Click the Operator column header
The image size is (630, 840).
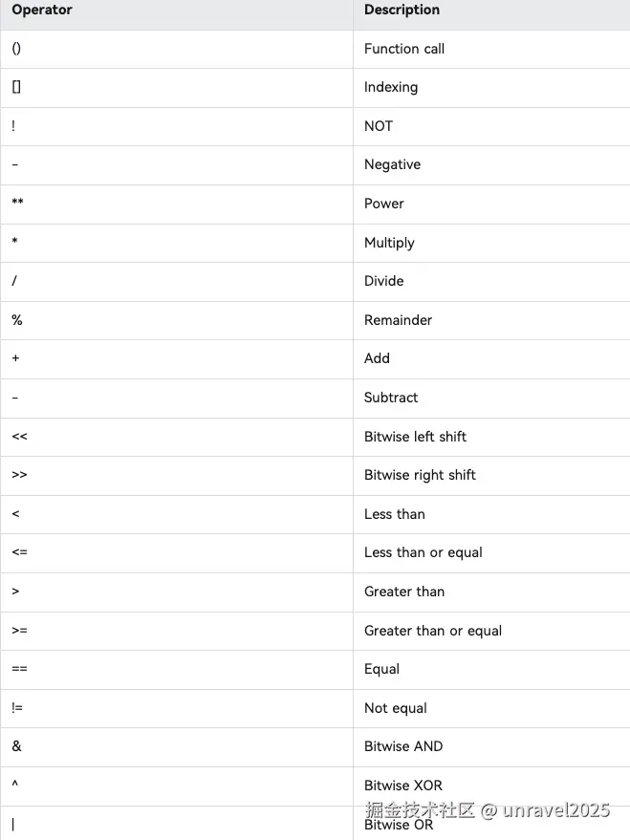point(42,11)
